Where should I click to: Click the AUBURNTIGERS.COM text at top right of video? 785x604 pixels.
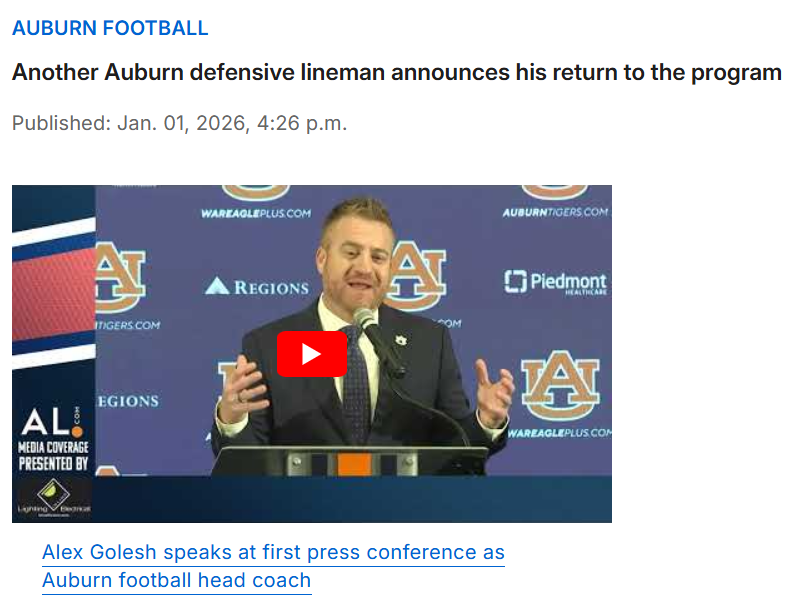(555, 212)
